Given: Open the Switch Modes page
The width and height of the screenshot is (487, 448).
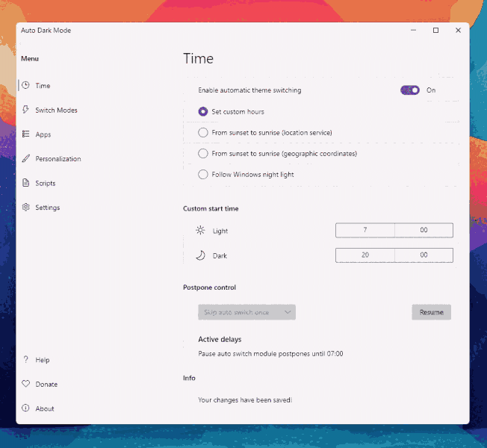Looking at the screenshot, I should [56, 111].
